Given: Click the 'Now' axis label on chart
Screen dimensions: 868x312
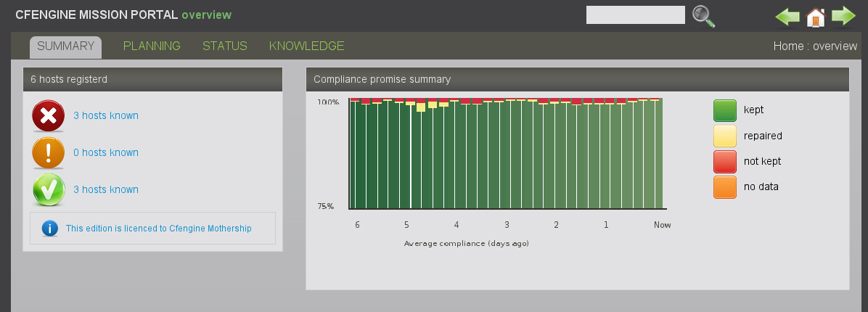Looking at the screenshot, I should tap(662, 225).
